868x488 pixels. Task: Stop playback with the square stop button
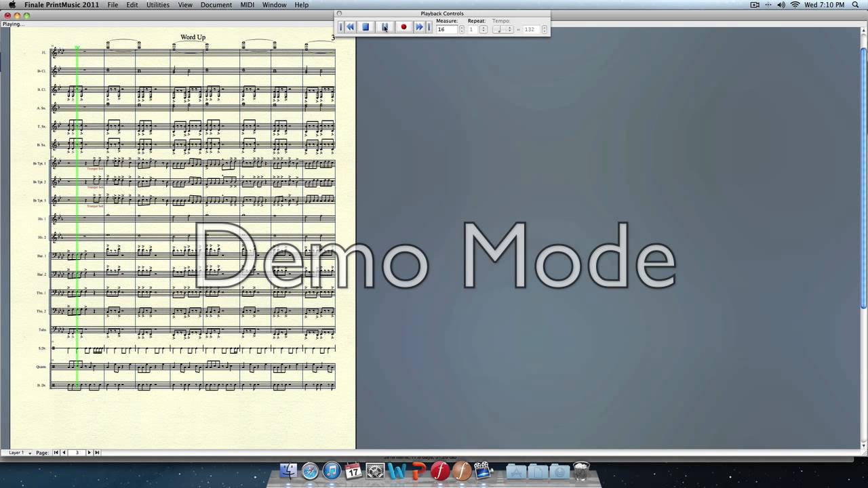[x=366, y=27]
